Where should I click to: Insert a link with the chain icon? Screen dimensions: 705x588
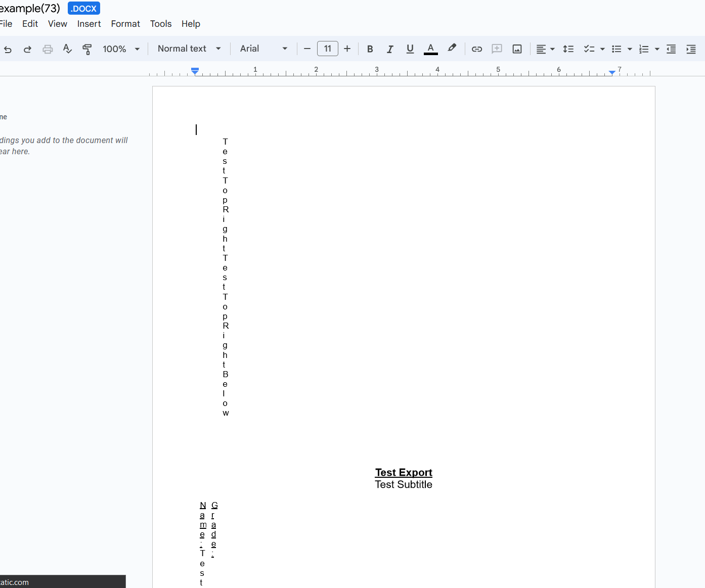click(x=477, y=49)
